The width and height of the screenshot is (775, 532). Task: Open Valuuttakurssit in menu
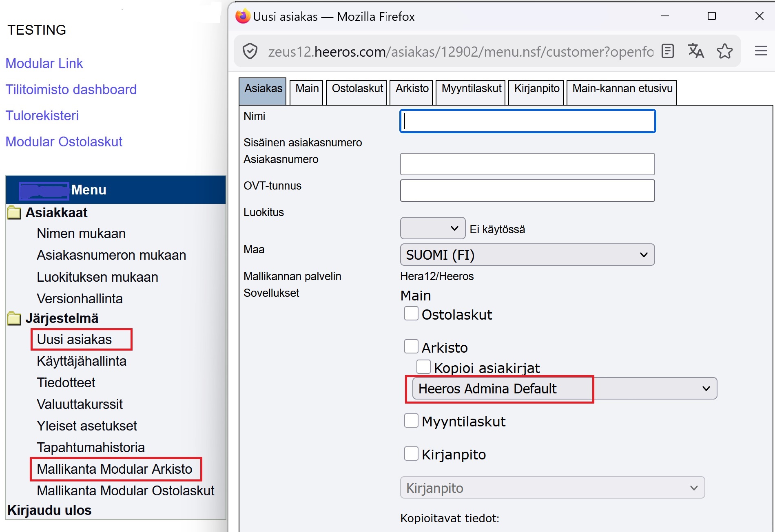[x=80, y=404]
